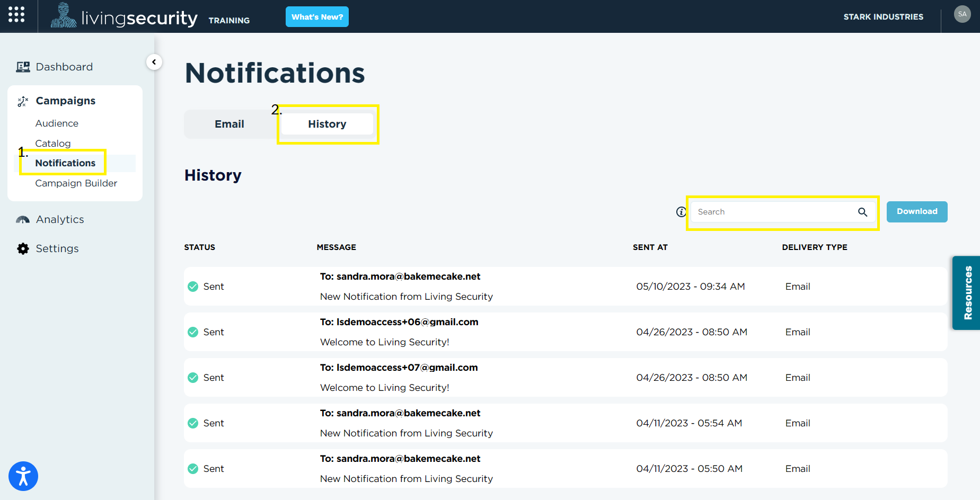The height and width of the screenshot is (500, 980).
Task: Click timestamp 04/11/2023 - 05:50 AM
Action: (689, 469)
